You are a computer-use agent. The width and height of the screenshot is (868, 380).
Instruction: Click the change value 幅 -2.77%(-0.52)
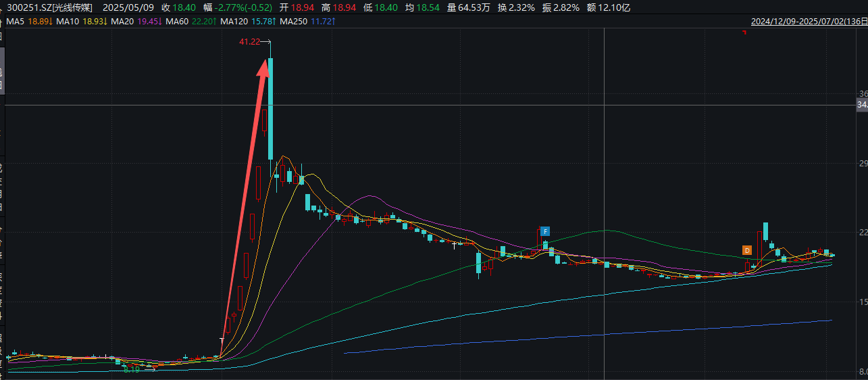pos(239,7)
